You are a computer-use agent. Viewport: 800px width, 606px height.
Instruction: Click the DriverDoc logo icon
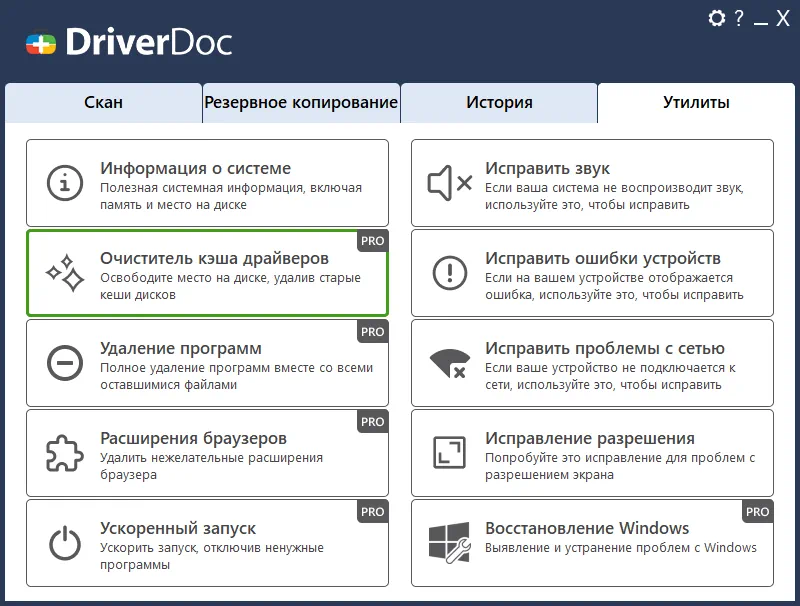(x=41, y=43)
